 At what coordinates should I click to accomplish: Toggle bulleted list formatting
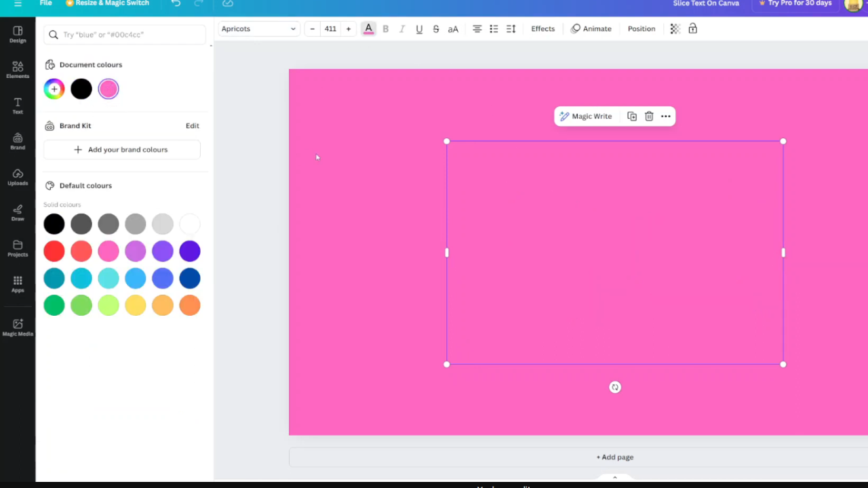[x=494, y=28]
